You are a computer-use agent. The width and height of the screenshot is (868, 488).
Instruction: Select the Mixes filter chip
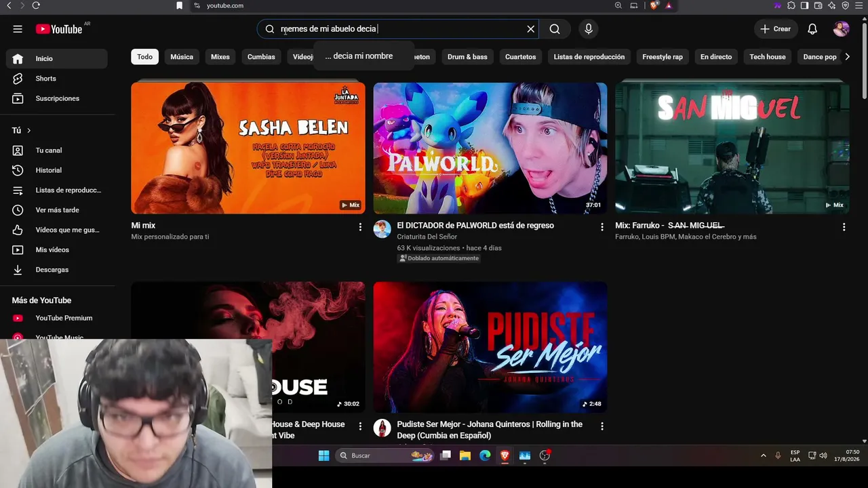(220, 57)
